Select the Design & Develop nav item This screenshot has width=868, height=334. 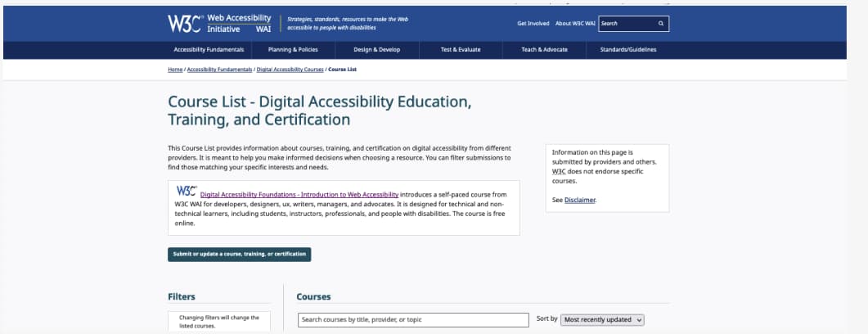pos(376,50)
